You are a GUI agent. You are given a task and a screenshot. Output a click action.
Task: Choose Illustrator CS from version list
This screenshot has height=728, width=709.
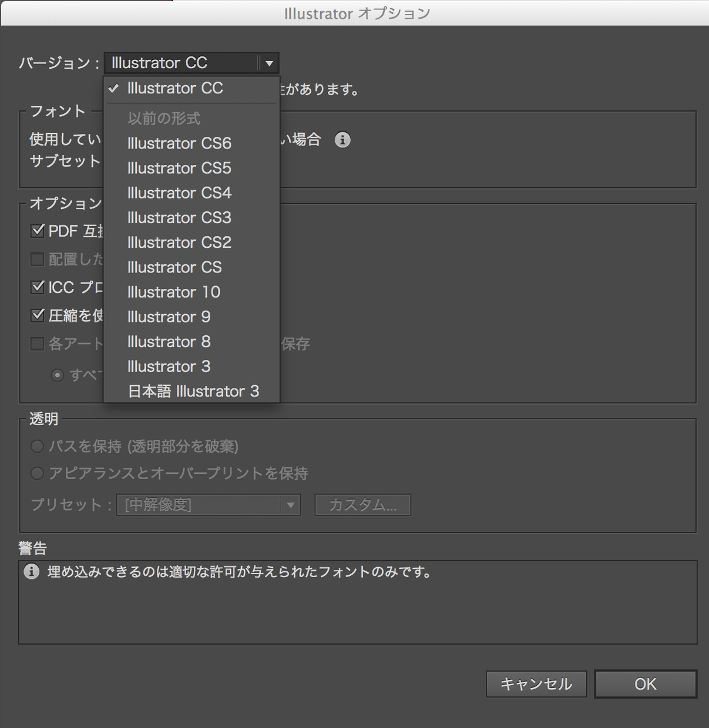(x=191, y=267)
